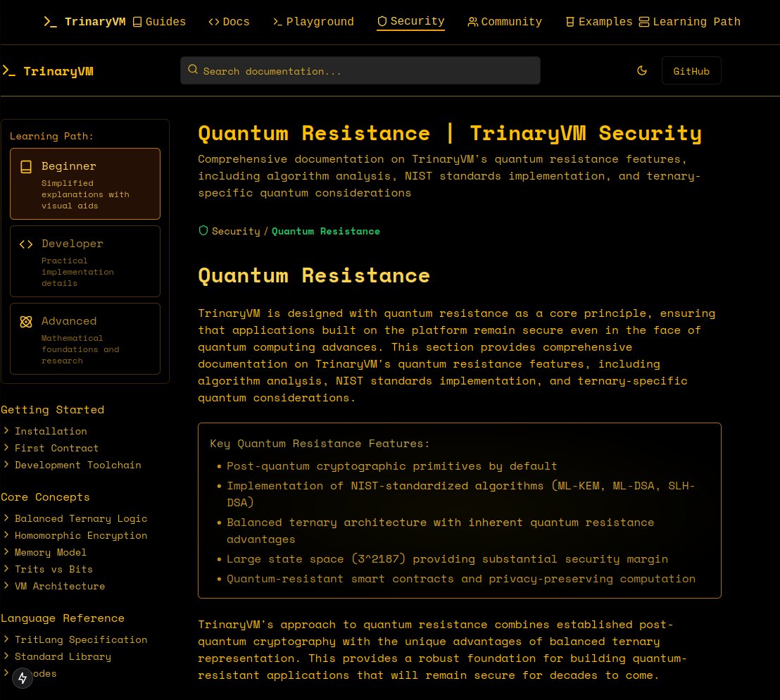Open the Balanced Ternary Logic link

pos(81,518)
